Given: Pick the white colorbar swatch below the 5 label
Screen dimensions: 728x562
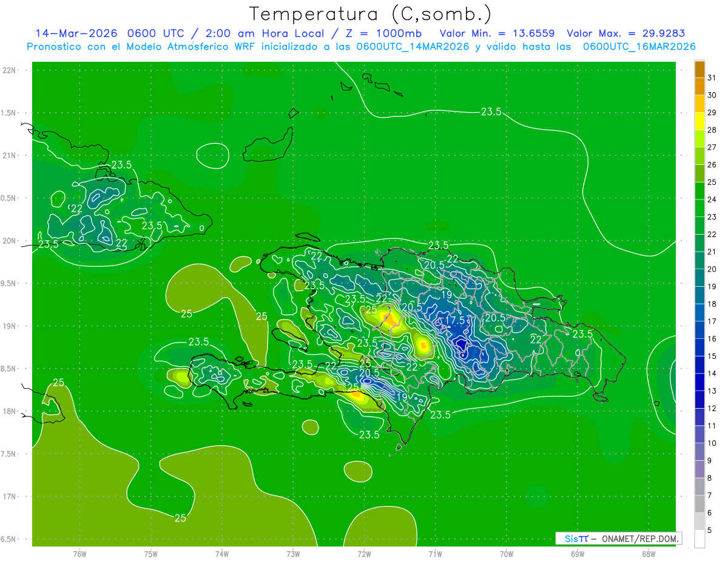Looking at the screenshot, I should [x=699, y=538].
